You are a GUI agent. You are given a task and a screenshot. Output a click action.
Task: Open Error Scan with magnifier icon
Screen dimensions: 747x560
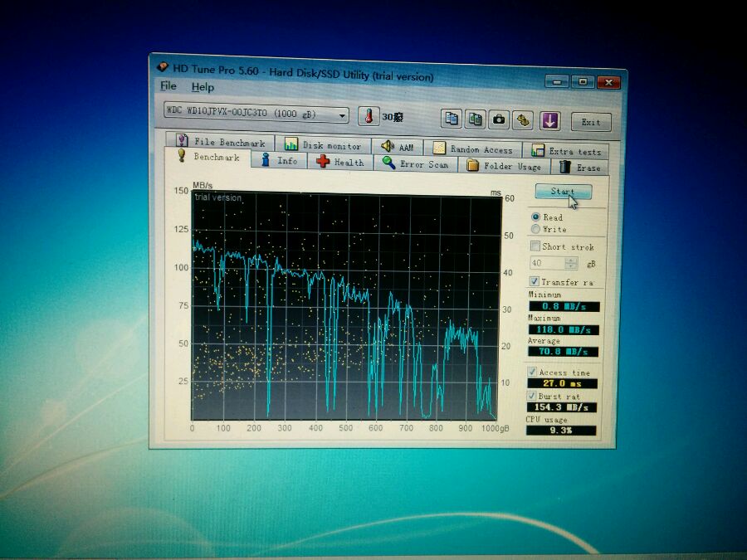coord(415,164)
